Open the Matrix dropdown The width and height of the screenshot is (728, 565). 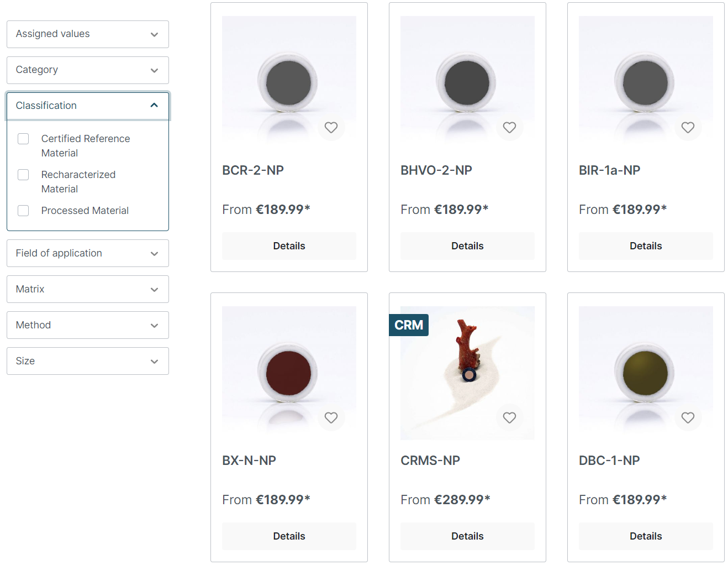[87, 289]
